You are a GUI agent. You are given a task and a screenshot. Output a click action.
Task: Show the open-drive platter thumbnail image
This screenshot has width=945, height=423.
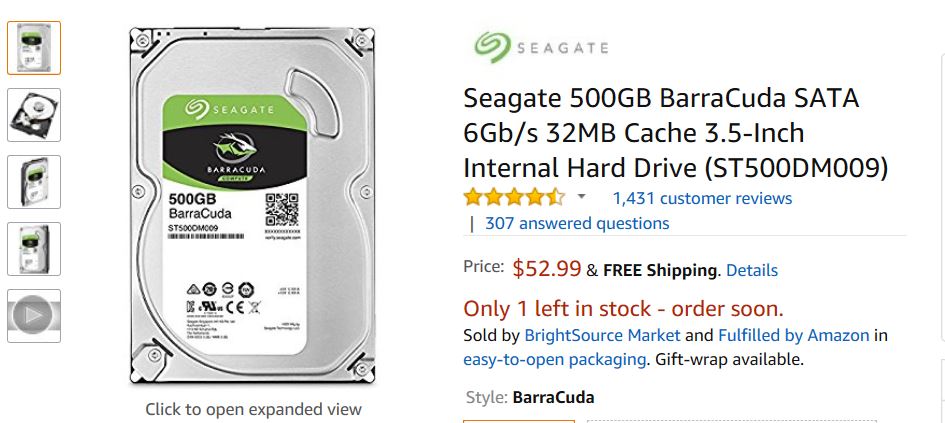(34, 115)
